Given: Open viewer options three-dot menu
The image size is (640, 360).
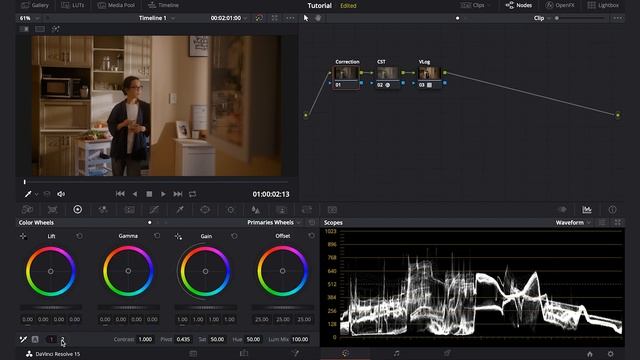Looking at the screenshot, I should [290, 18].
